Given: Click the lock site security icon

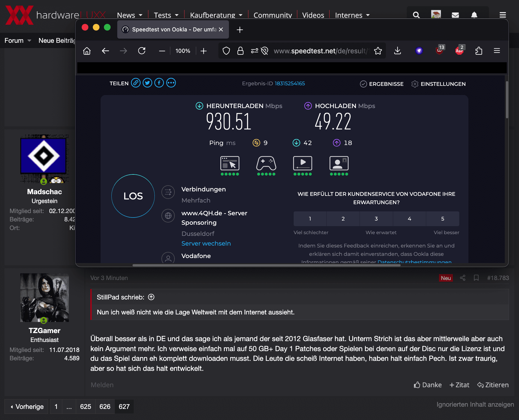Looking at the screenshot, I should click(x=240, y=51).
